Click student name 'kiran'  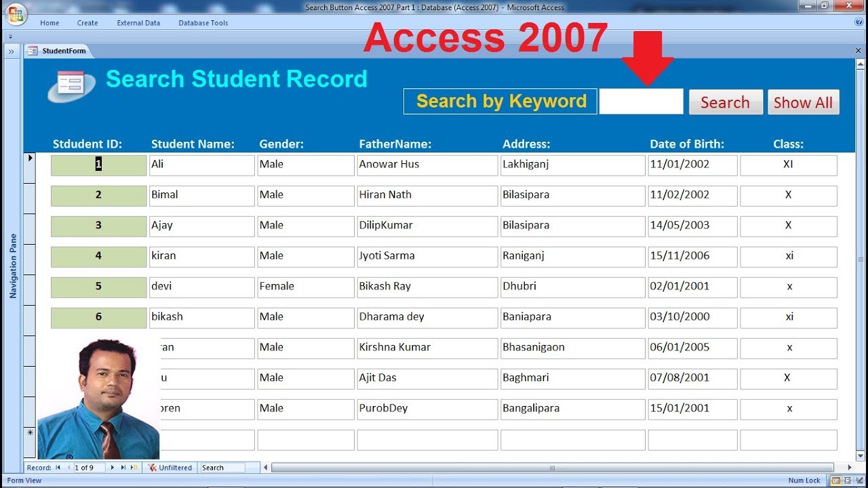tap(202, 257)
